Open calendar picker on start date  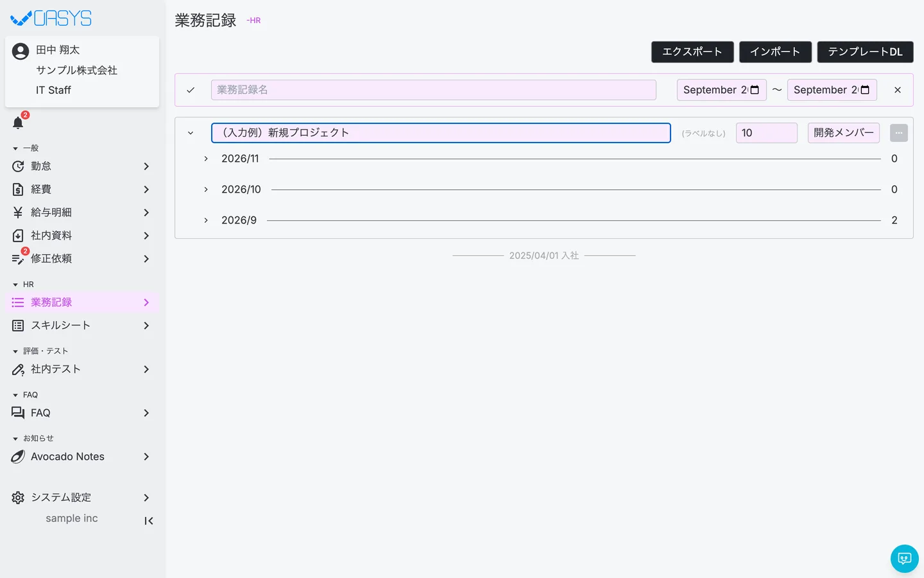755,90
